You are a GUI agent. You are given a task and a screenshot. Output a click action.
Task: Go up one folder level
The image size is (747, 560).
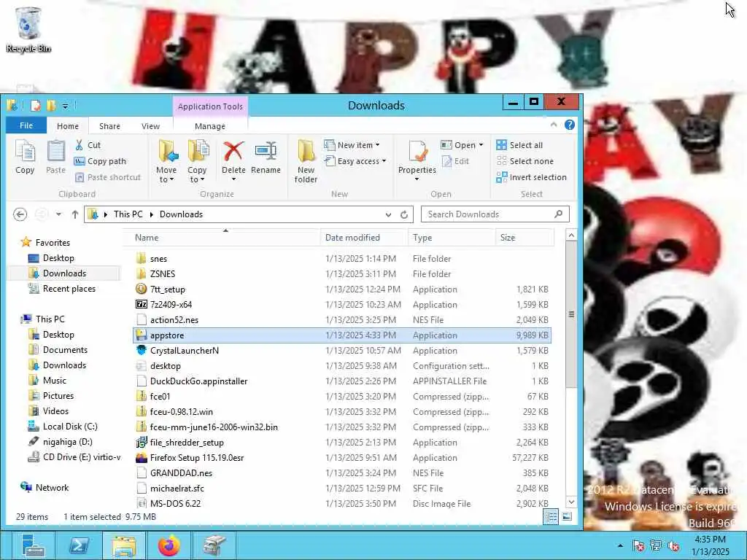[x=75, y=214]
